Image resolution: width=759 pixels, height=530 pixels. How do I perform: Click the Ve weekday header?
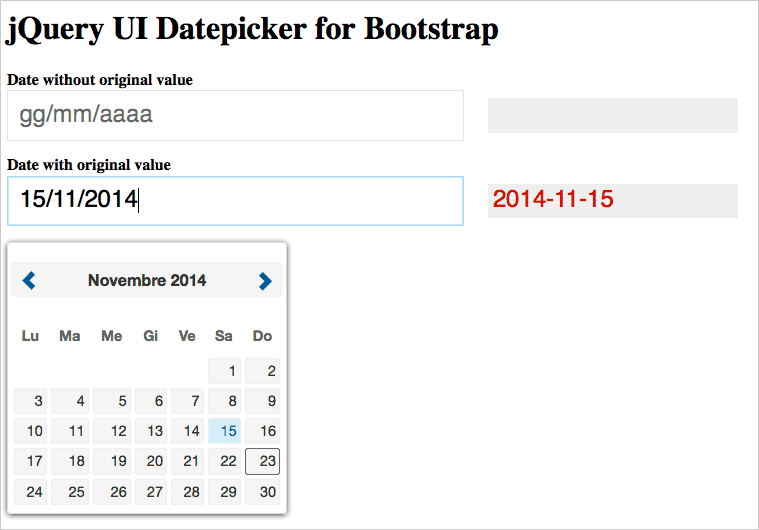tap(187, 336)
